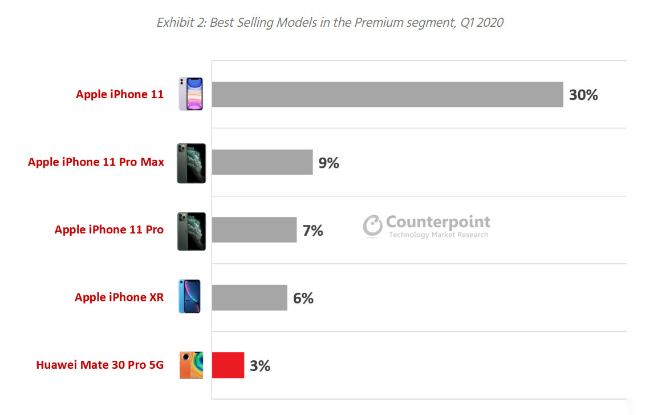Select the Apple iPhone XR label
This screenshot has width=654, height=415.
119,297
